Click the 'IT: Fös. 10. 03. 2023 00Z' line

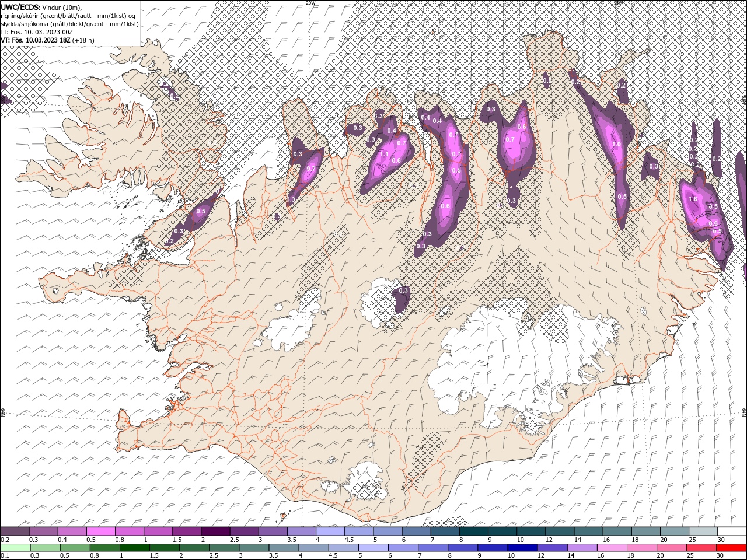[37, 32]
